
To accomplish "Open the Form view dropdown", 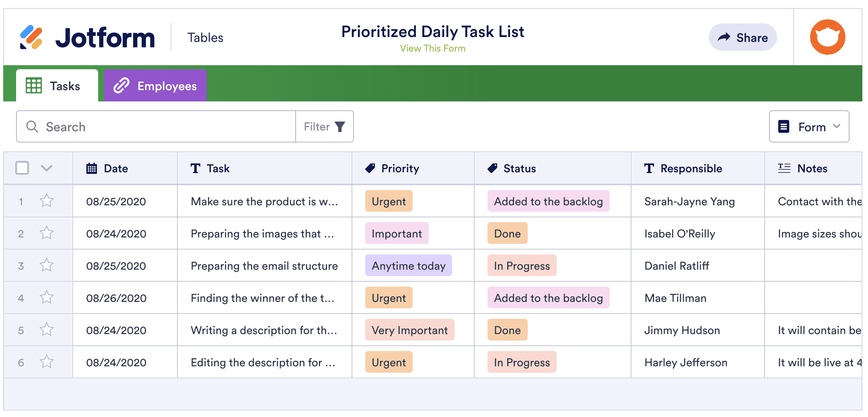I will (809, 127).
